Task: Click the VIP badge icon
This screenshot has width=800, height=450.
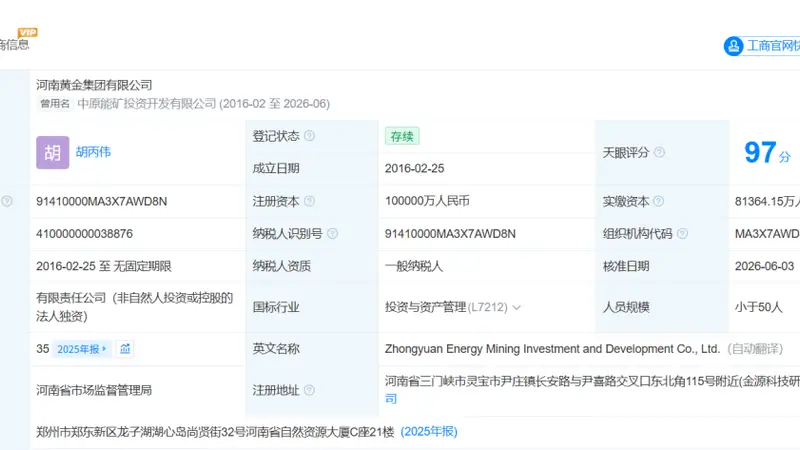Action: (28, 32)
